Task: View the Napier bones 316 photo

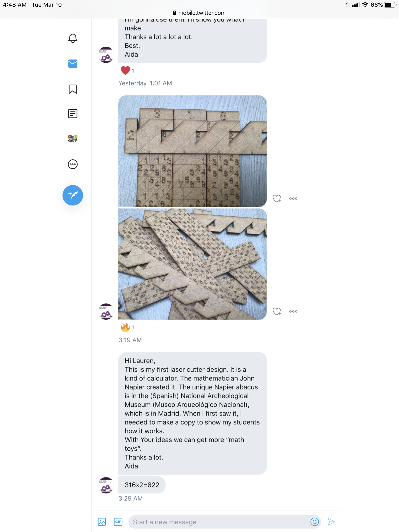Action: pyautogui.click(x=192, y=151)
